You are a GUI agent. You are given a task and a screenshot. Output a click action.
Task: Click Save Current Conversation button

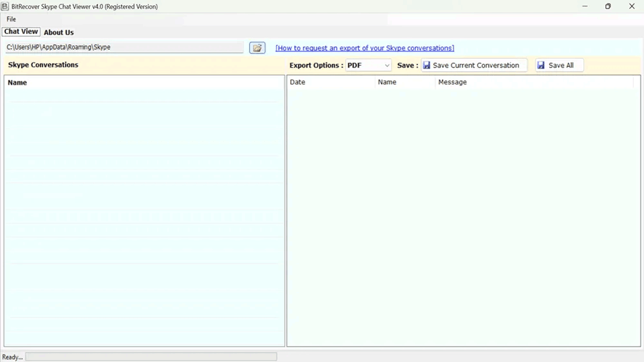coord(474,65)
